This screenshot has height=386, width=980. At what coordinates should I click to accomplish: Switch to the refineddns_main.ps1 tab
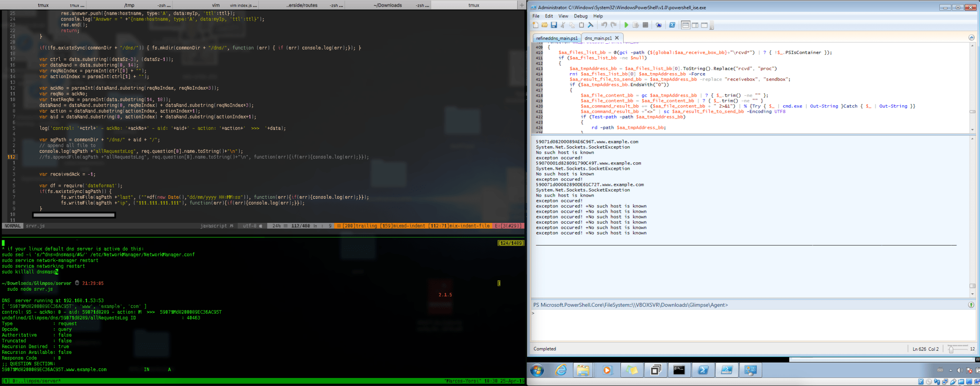[557, 38]
